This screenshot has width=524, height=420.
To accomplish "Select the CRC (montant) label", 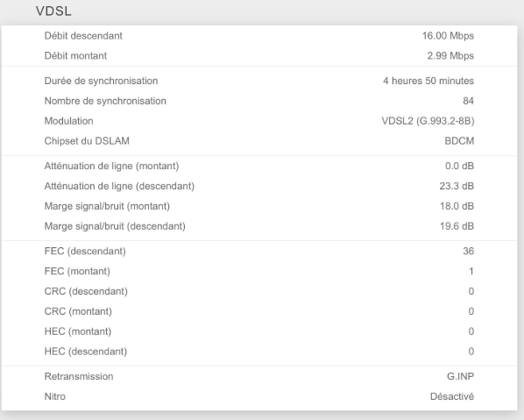I will [78, 311].
